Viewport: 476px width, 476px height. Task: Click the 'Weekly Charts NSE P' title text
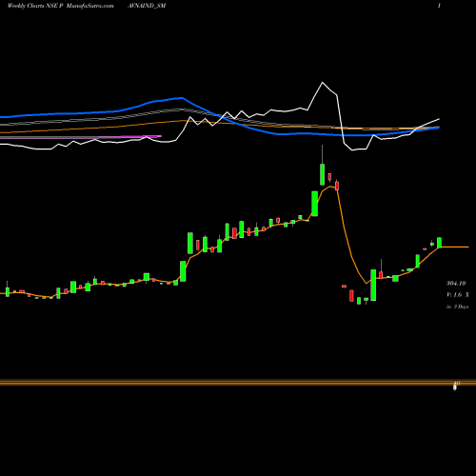click(x=36, y=6)
